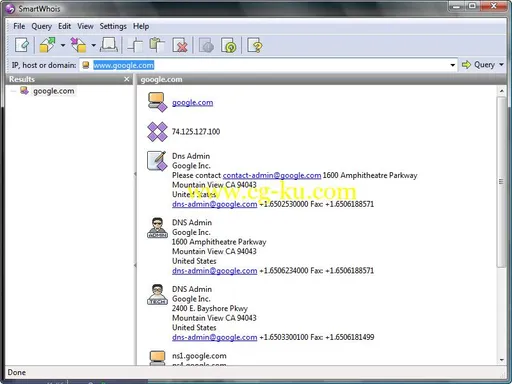Viewport: 512px width, 384px height.
Task: Click the Done status bar text
Action: pyautogui.click(x=16, y=372)
